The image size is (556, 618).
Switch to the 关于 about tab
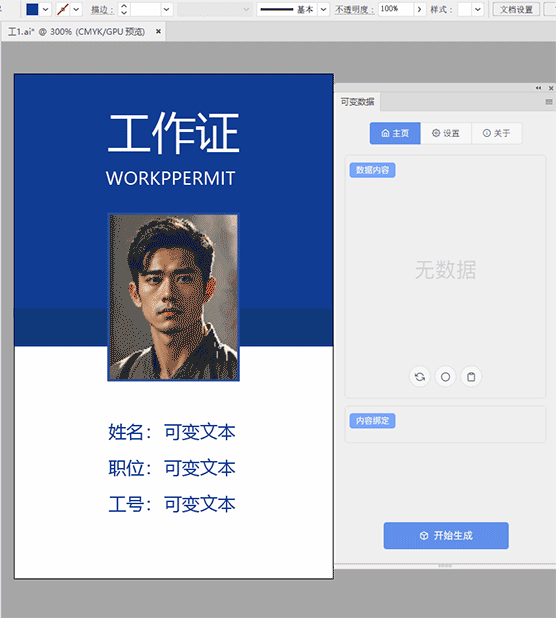coord(496,133)
